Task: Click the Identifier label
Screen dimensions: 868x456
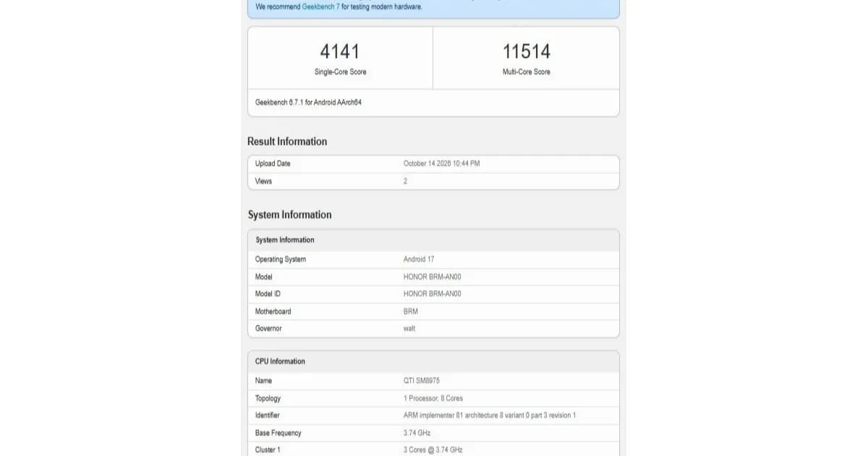Action: point(268,415)
